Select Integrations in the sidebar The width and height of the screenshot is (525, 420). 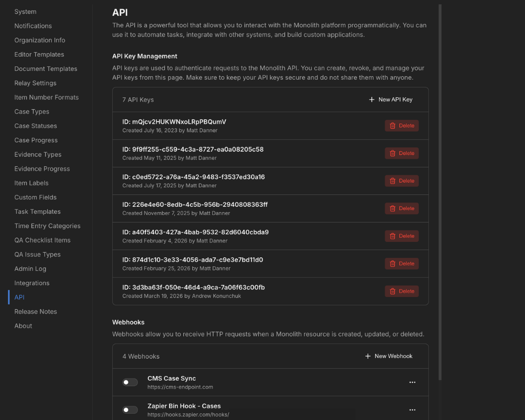(x=31, y=283)
